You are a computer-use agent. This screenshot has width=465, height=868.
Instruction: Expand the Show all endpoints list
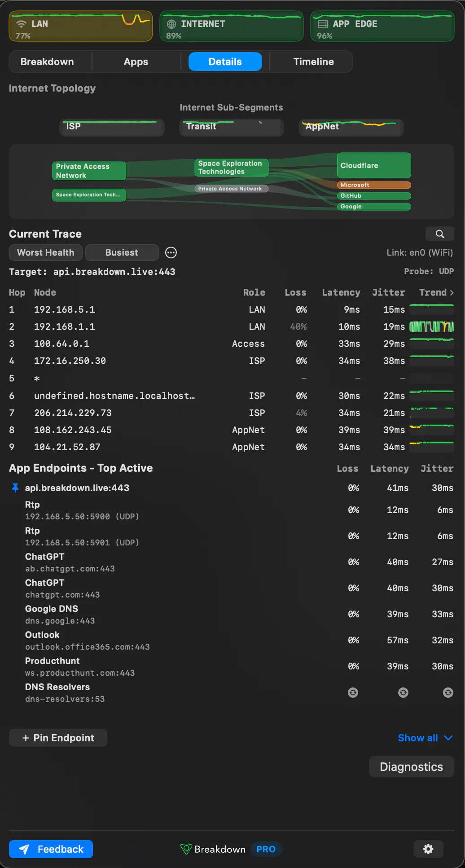[426, 738]
